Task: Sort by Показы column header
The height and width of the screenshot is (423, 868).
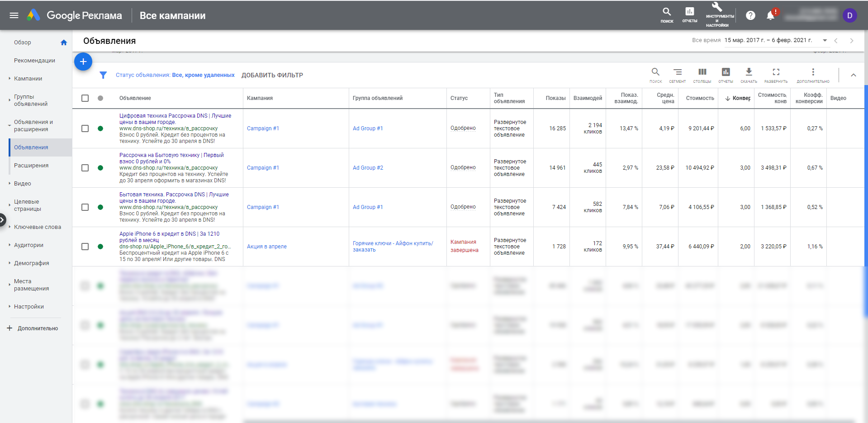Action: tap(555, 98)
